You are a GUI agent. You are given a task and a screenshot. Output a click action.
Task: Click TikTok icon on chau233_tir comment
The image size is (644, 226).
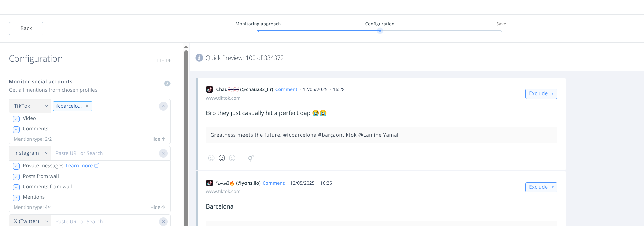click(x=210, y=89)
